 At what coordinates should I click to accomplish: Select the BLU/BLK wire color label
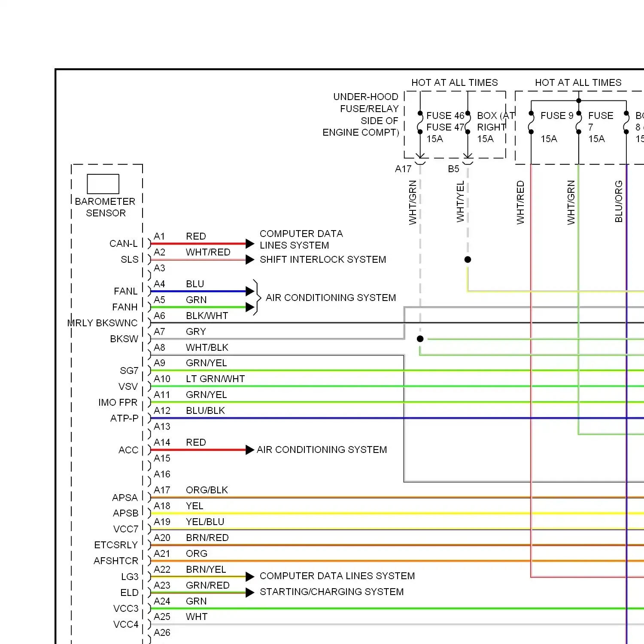point(205,411)
